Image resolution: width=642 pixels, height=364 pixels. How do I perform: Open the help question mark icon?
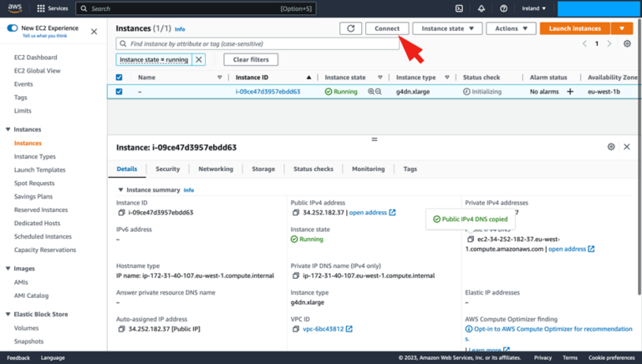pyautogui.click(x=503, y=8)
